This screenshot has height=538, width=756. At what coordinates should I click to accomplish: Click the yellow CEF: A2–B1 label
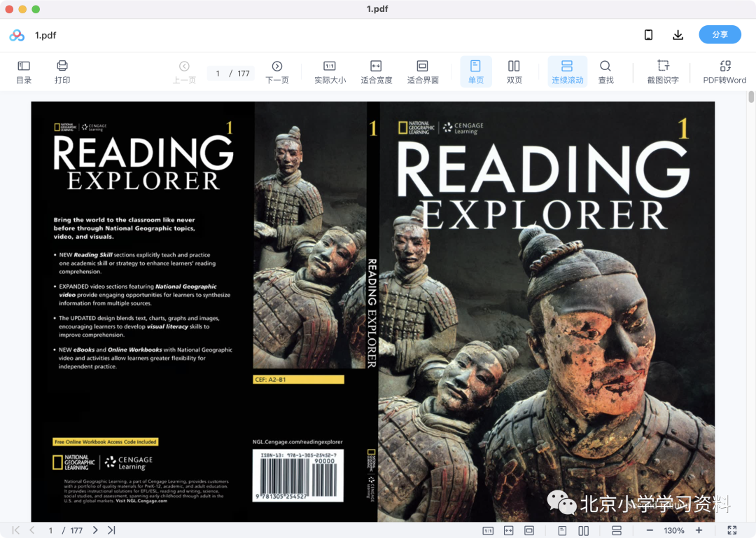(x=298, y=380)
